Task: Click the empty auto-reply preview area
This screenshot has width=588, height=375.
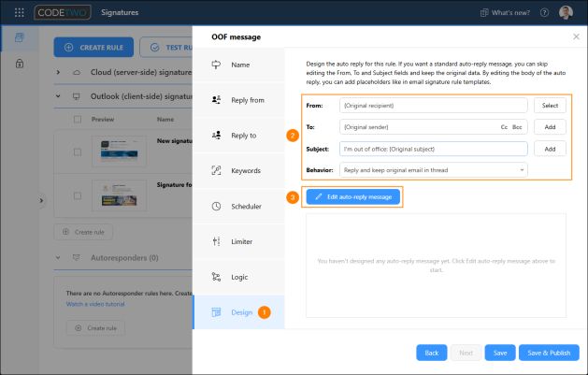Action: (436, 266)
